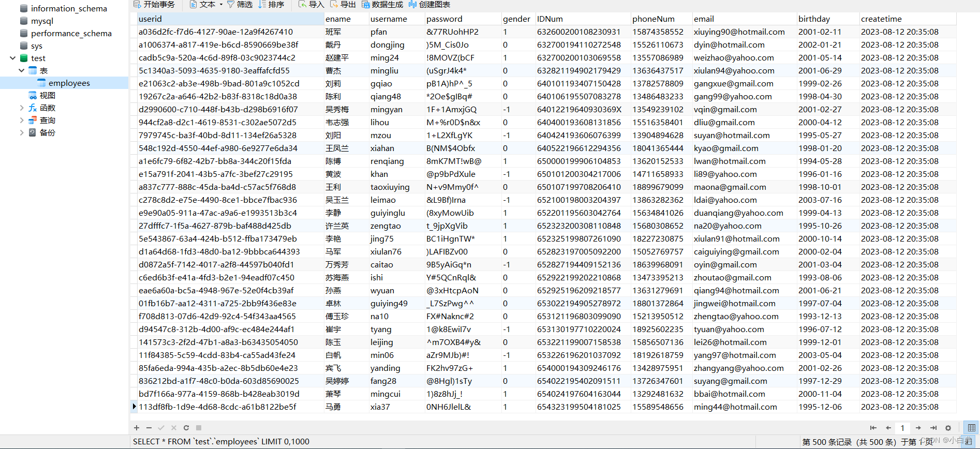Image resolution: width=980 pixels, height=449 pixels.
Task: Go to the first page of records
Action: point(873,428)
